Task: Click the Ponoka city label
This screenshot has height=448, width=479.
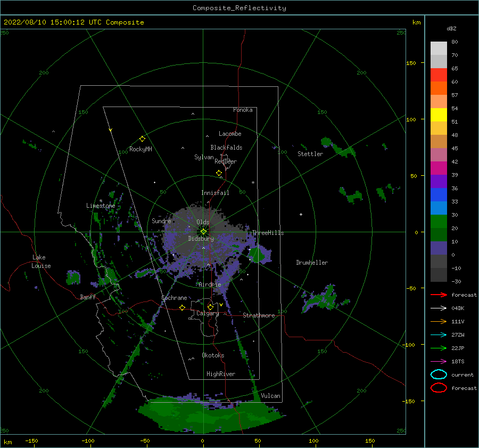Action: click(243, 110)
